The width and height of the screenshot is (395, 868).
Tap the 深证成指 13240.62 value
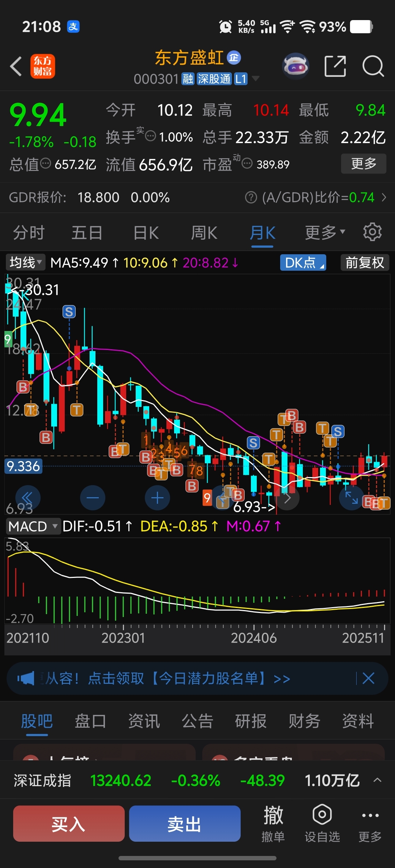point(121,781)
